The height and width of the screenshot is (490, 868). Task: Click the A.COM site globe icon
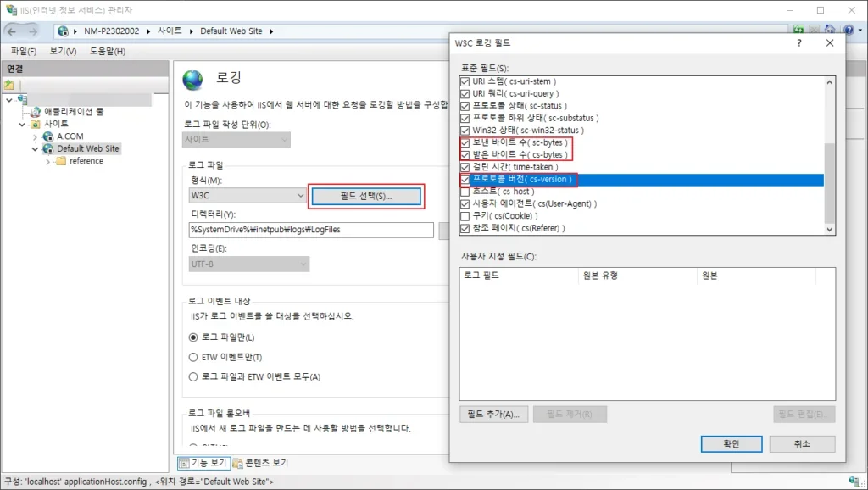coord(48,136)
